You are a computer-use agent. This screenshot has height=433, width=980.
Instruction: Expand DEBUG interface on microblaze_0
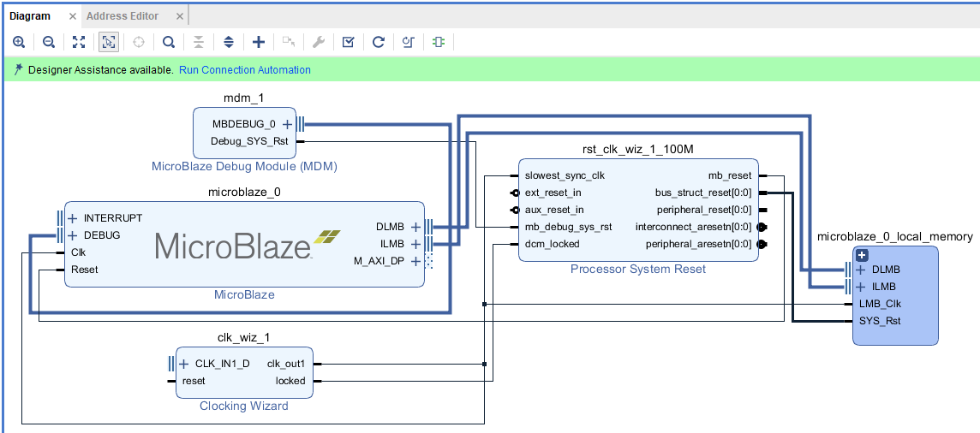point(73,235)
